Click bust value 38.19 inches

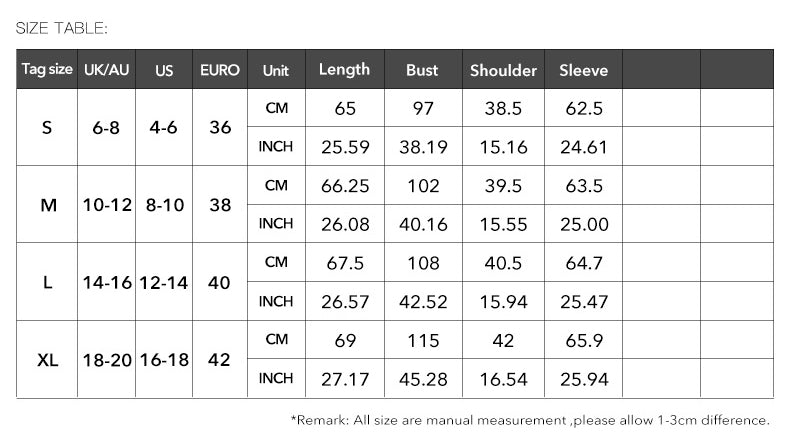423,147
